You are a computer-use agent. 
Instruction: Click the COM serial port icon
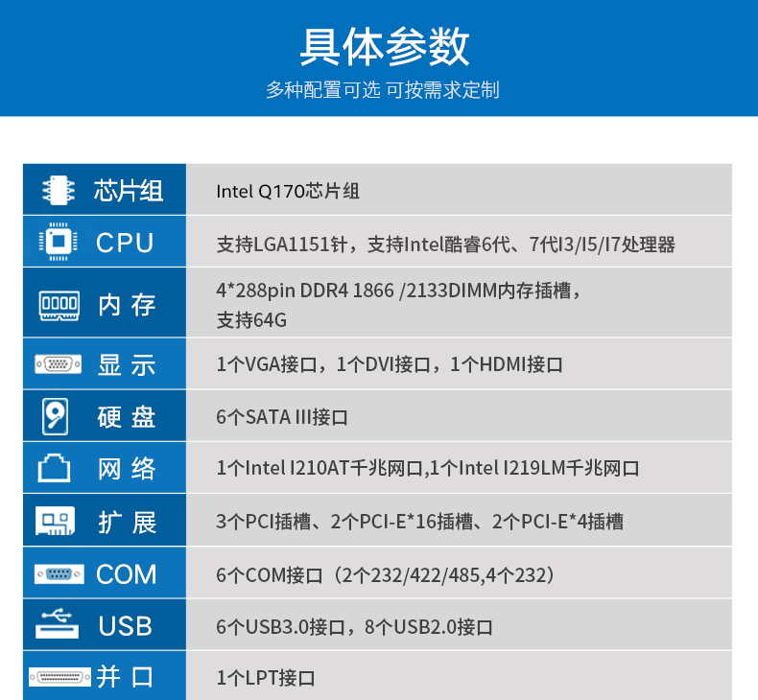pos(59,574)
